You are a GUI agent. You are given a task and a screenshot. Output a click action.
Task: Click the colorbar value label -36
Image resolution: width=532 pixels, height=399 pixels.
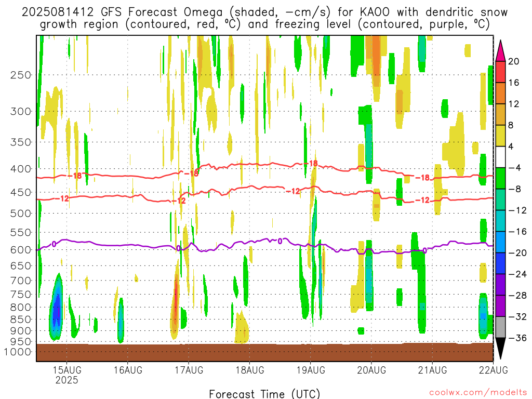518,338
